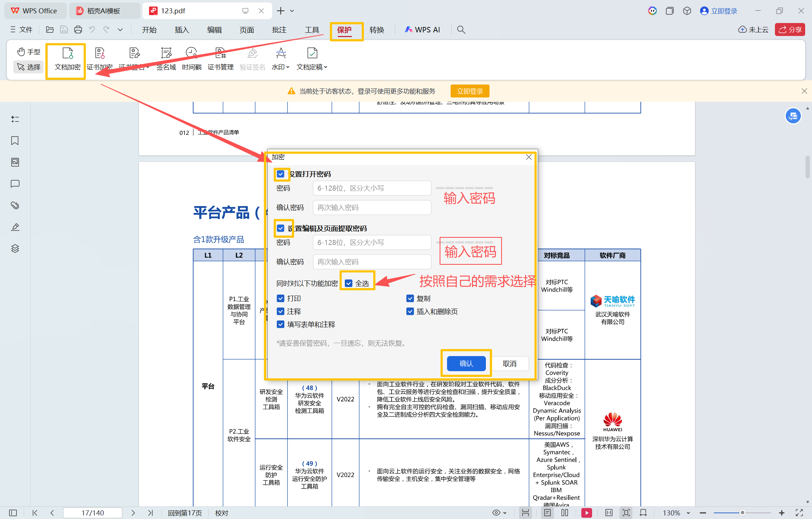Switch to the 转换 ribbon tab
This screenshot has height=519, width=812.
(376, 30)
